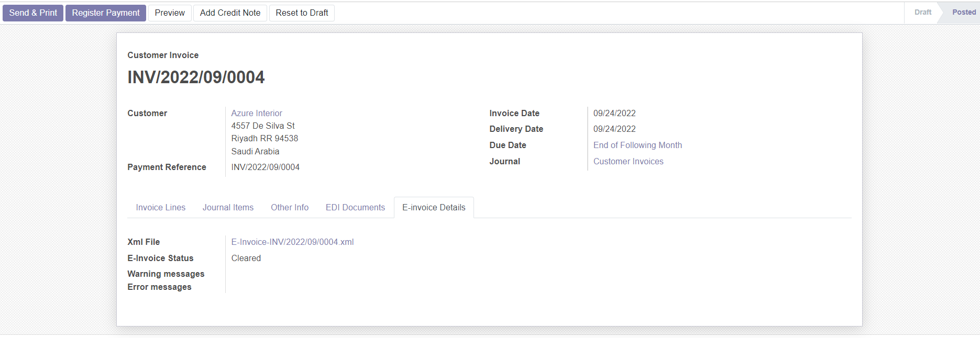The height and width of the screenshot is (338, 980).
Task: Download the E-Invoice xml file
Action: click(292, 242)
